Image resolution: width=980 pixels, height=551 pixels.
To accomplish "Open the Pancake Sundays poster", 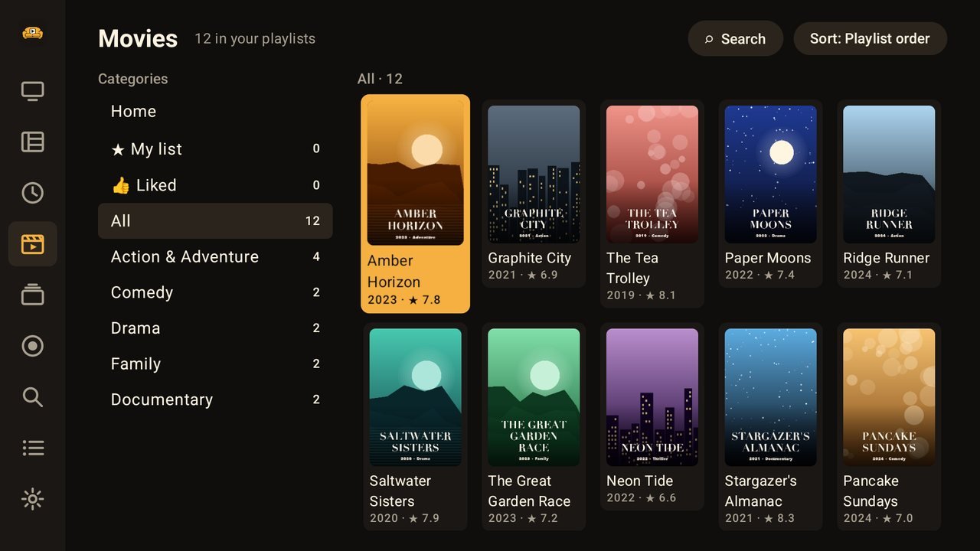I will tap(889, 397).
